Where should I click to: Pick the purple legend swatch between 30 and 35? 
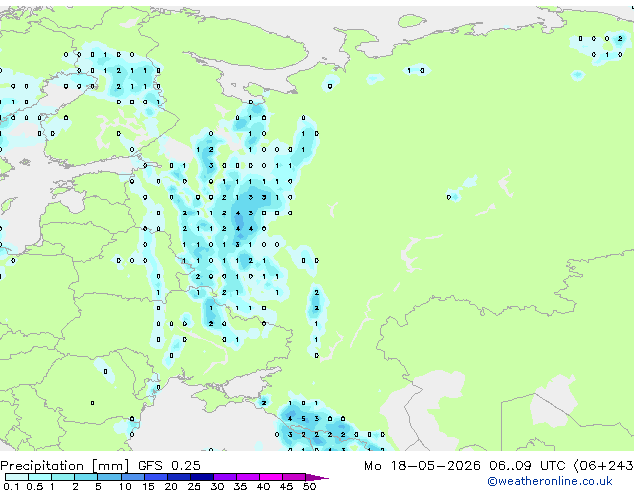coord(225,477)
